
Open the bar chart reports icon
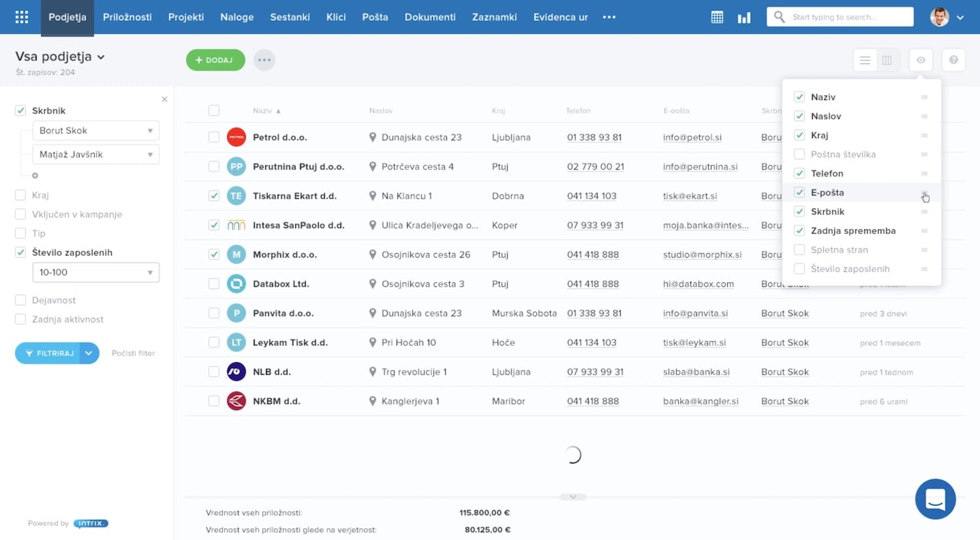pos(744,17)
